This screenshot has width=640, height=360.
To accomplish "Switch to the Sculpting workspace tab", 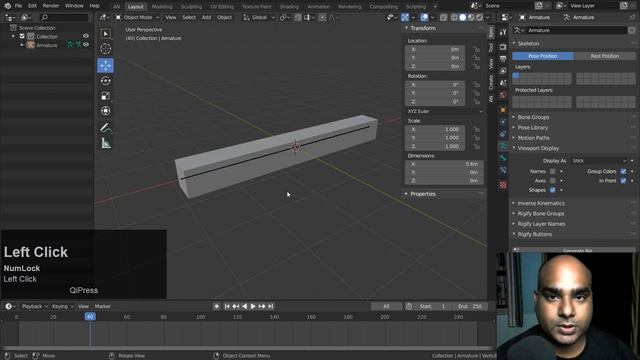I will (x=191, y=7).
